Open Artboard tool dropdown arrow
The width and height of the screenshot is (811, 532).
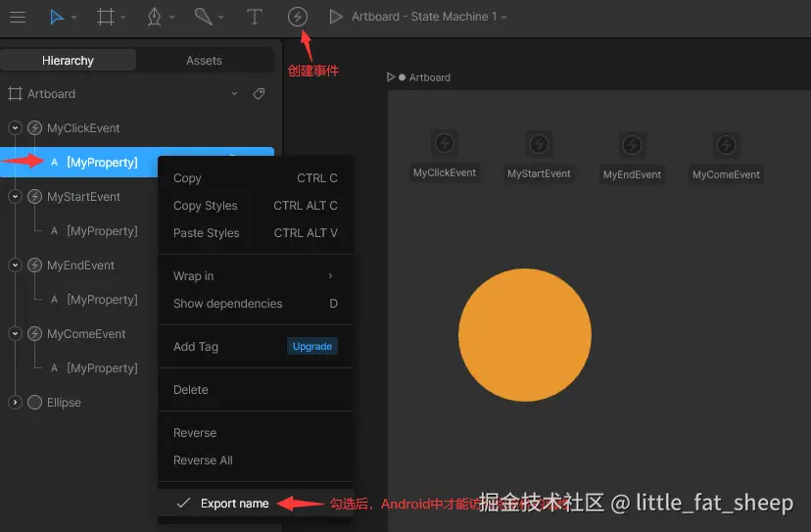[x=123, y=17]
